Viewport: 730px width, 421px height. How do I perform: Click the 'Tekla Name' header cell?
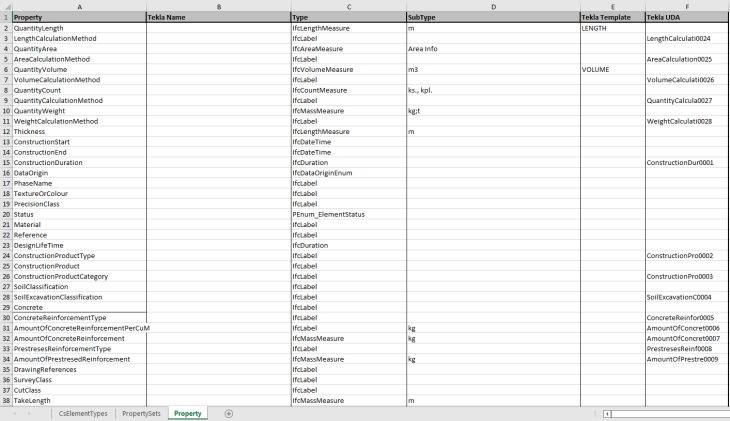tap(219, 17)
